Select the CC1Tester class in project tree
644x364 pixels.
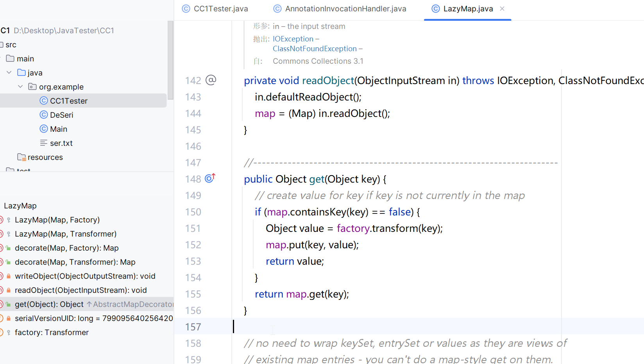tap(69, 101)
